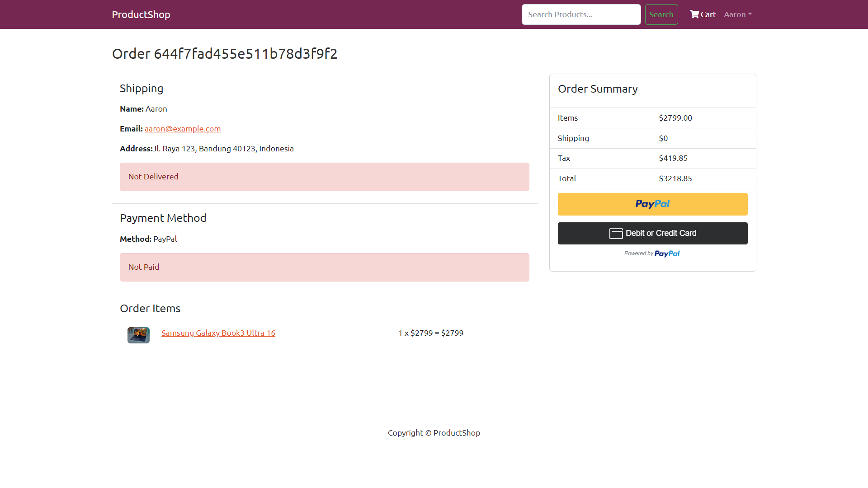Select the Not Paid status alert
Image resolution: width=868 pixels, height=488 pixels.
point(324,267)
